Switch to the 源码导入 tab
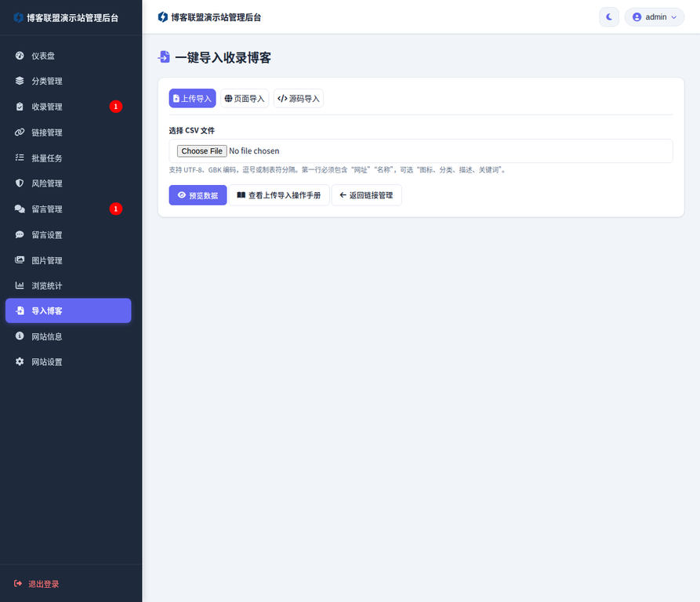Viewport: 700px width, 602px height. (x=299, y=98)
